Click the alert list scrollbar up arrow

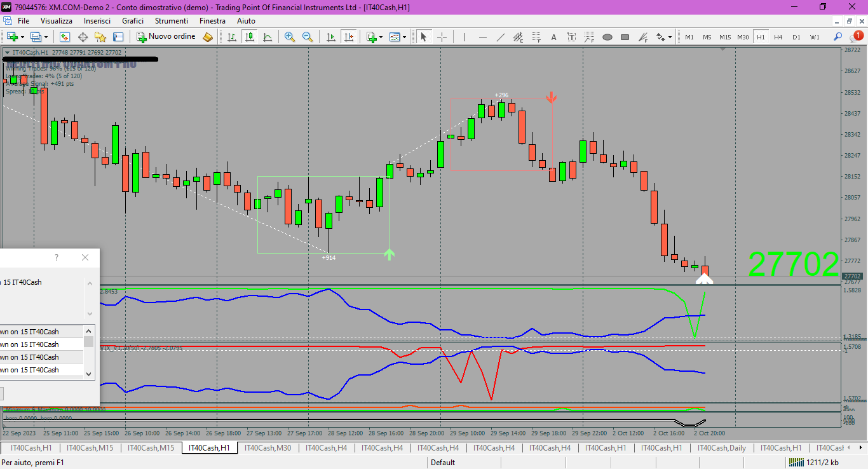click(x=89, y=330)
